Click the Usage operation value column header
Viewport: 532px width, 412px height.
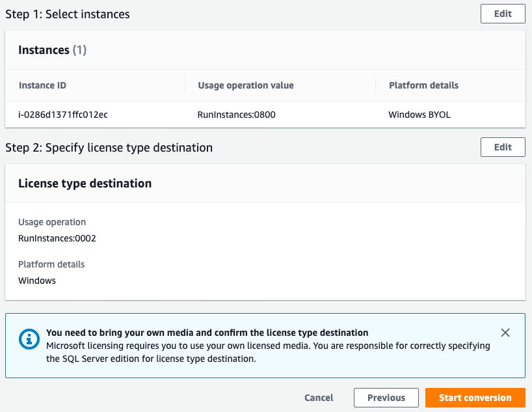point(246,85)
